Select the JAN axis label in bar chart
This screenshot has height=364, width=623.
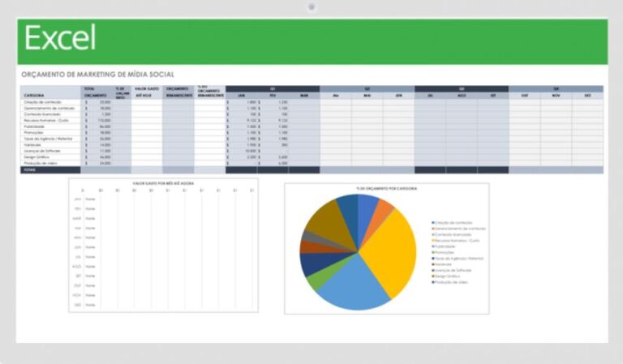tap(78, 199)
